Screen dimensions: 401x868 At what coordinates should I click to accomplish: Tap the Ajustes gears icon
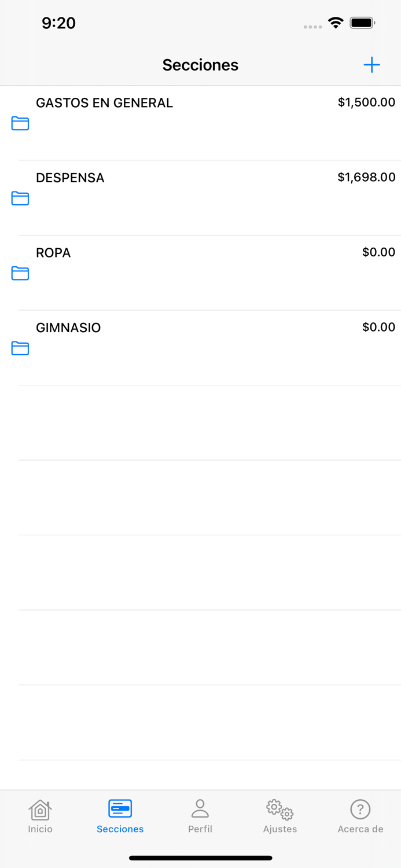pos(280,810)
